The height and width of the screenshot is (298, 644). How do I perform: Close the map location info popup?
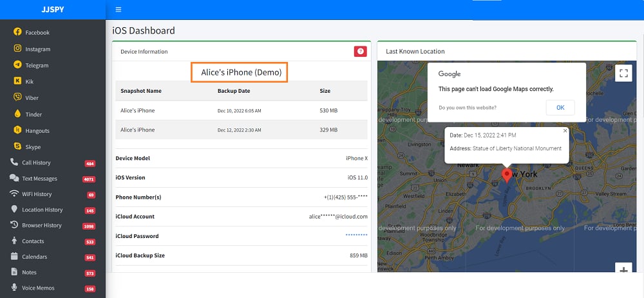[x=565, y=130]
